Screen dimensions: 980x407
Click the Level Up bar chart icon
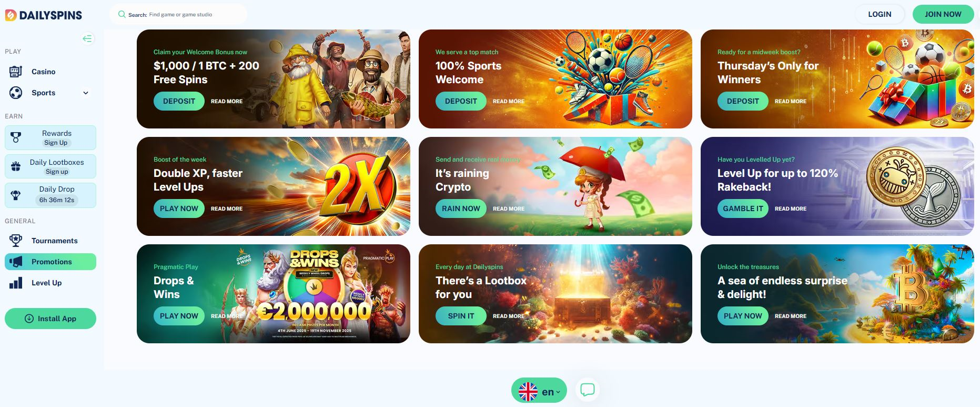16,283
